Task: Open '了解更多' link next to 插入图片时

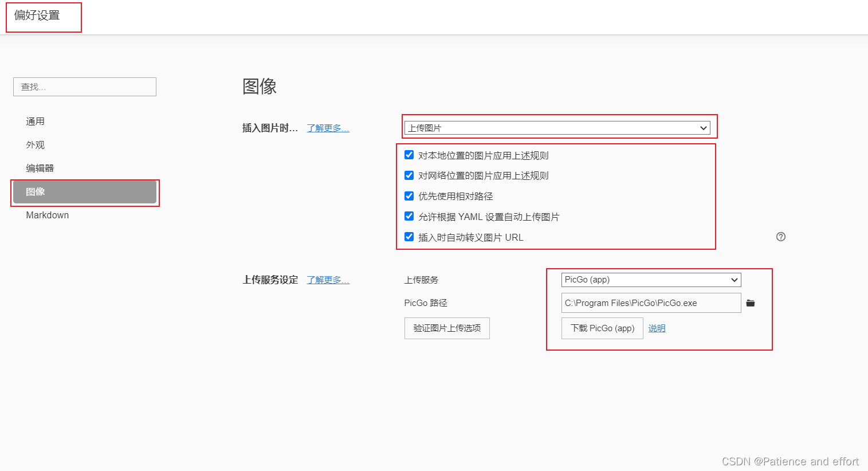Action: [328, 128]
